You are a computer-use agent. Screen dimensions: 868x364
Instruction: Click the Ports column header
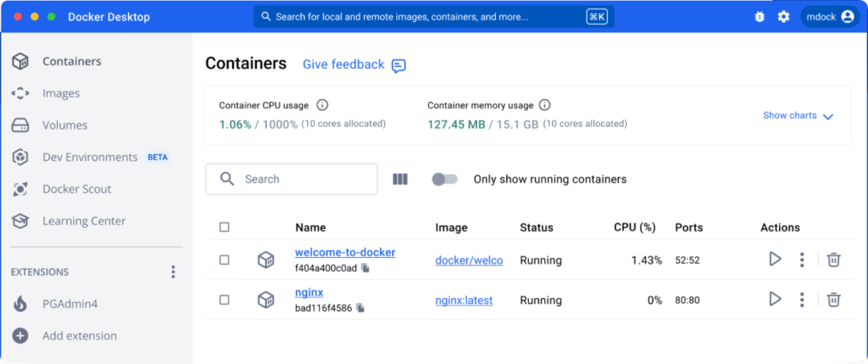point(689,227)
